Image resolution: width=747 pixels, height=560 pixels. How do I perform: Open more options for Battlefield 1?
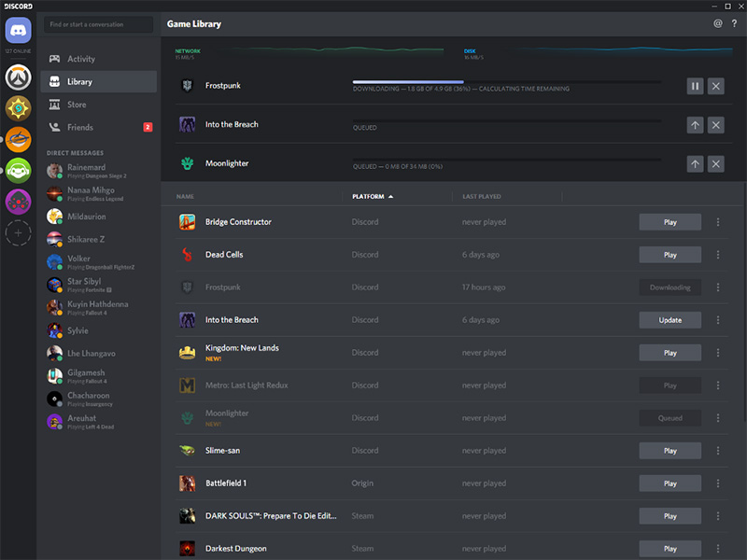[x=718, y=483]
